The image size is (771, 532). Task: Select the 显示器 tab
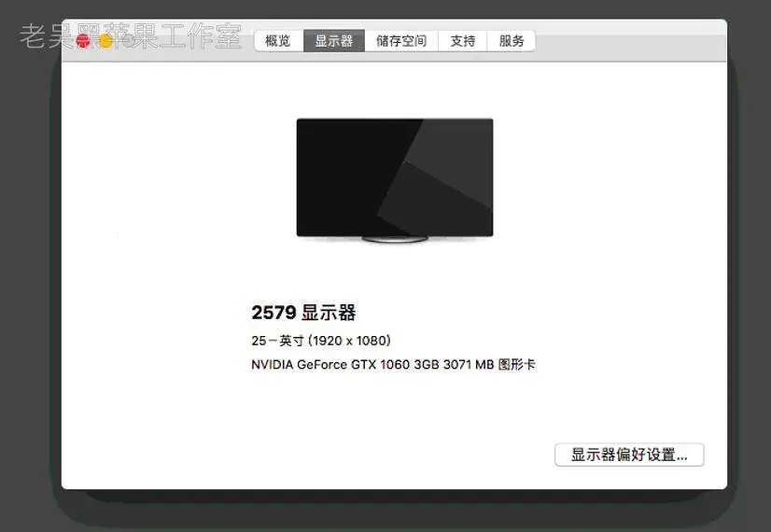point(334,41)
